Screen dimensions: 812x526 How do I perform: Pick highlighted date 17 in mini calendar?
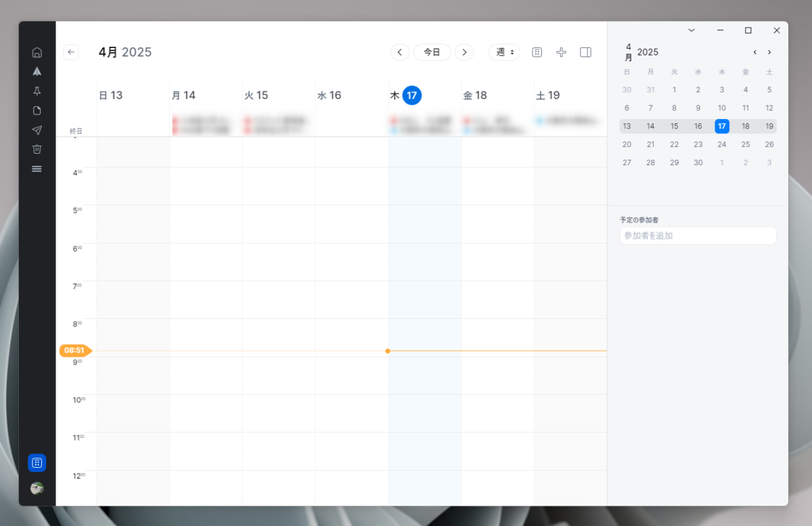722,126
